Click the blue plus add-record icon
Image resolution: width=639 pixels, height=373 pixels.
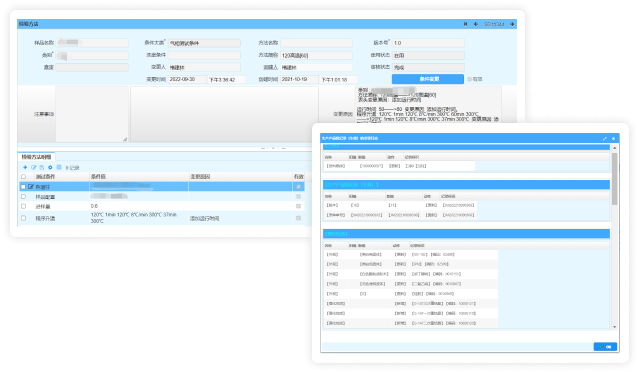pos(25,167)
